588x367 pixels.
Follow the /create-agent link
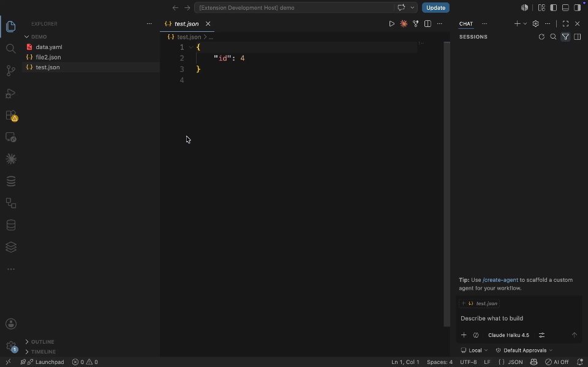pyautogui.click(x=500, y=280)
